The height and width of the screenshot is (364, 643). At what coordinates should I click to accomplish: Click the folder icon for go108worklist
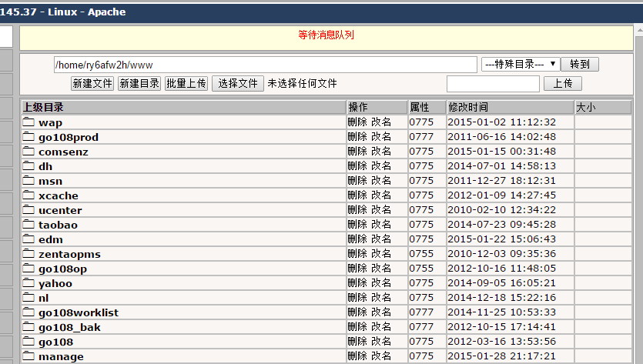[x=28, y=312]
